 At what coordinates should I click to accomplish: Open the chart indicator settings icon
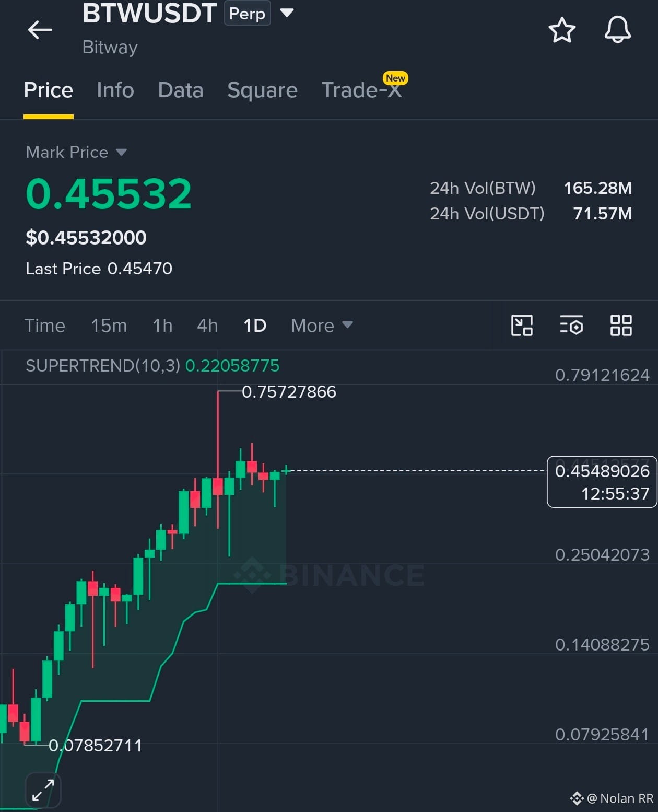click(571, 326)
